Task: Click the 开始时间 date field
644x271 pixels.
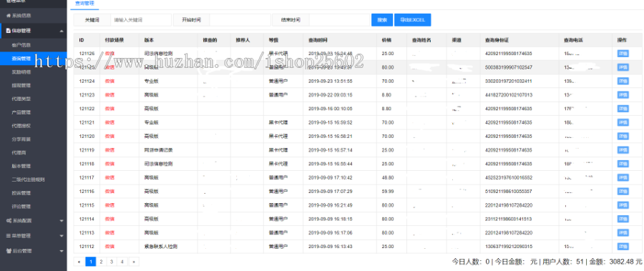Action: pos(240,20)
